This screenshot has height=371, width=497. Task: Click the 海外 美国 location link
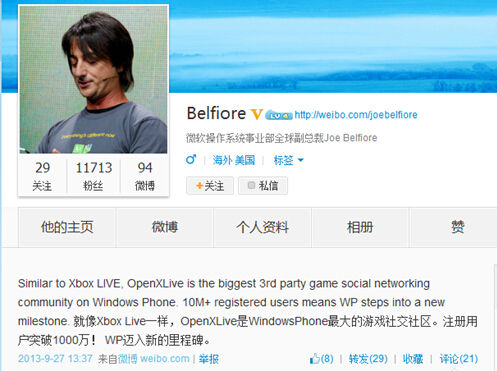(234, 160)
